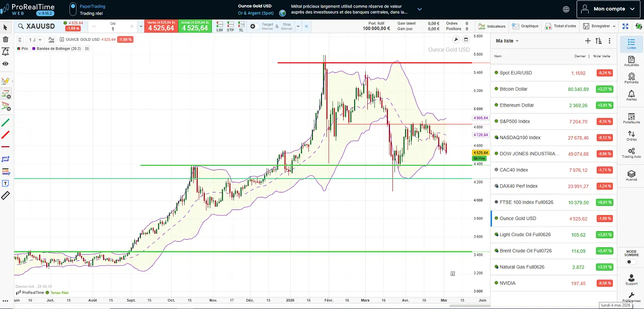
Task: Select the S&P500 Index watchlist row
Action: click(x=553, y=121)
